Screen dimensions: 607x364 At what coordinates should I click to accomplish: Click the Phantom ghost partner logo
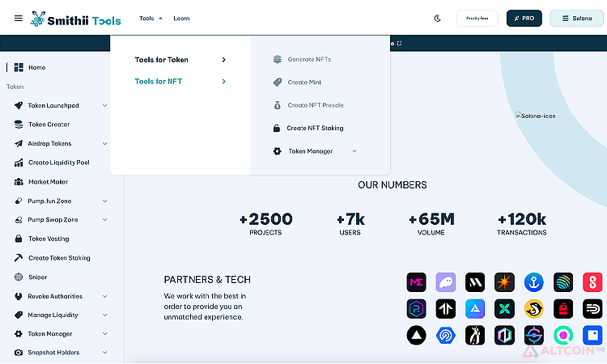click(446, 282)
